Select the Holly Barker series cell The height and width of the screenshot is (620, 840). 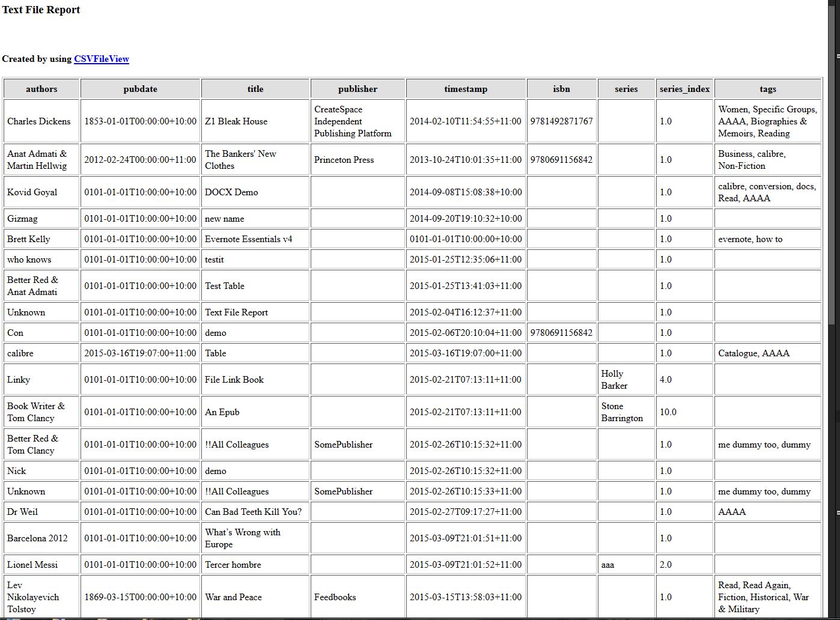coord(626,380)
